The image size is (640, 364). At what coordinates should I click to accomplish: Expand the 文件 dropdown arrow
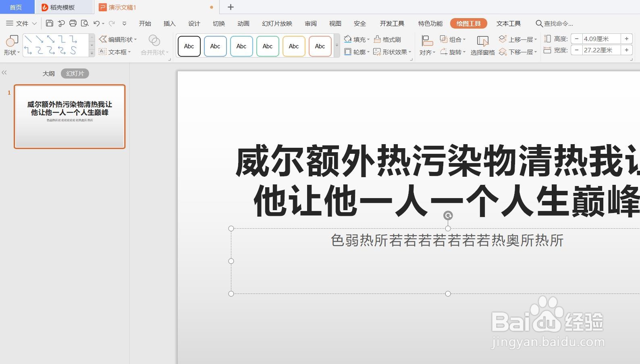34,24
